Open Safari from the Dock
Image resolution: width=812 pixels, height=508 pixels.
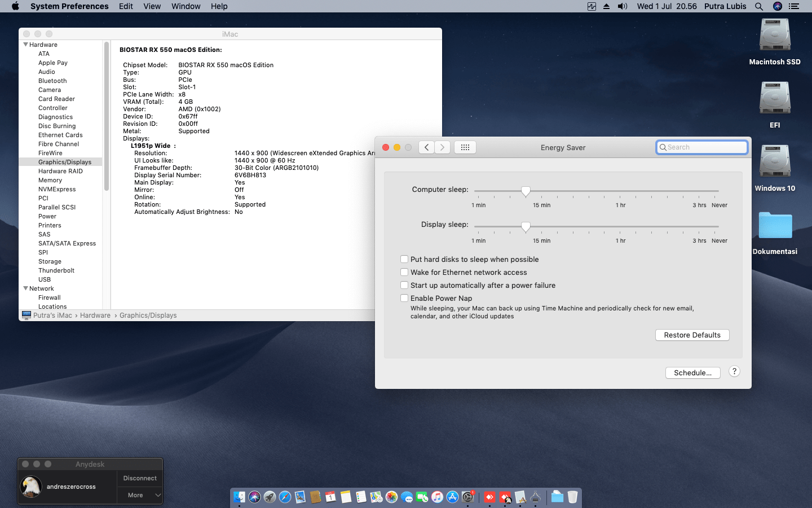(284, 497)
